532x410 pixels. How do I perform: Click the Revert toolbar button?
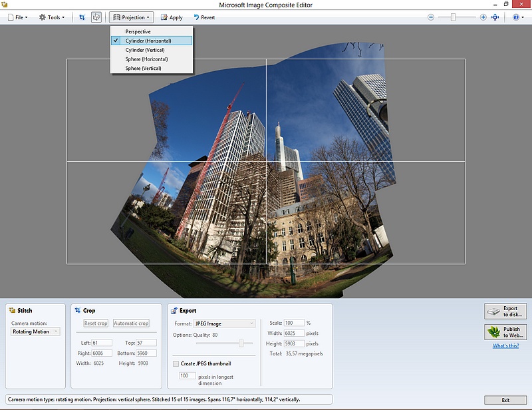click(204, 17)
